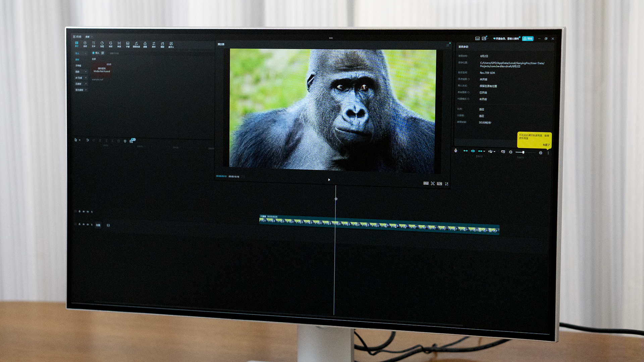Select the 子草稿 sidebar item
The height and width of the screenshot is (362, 644).
[78, 66]
